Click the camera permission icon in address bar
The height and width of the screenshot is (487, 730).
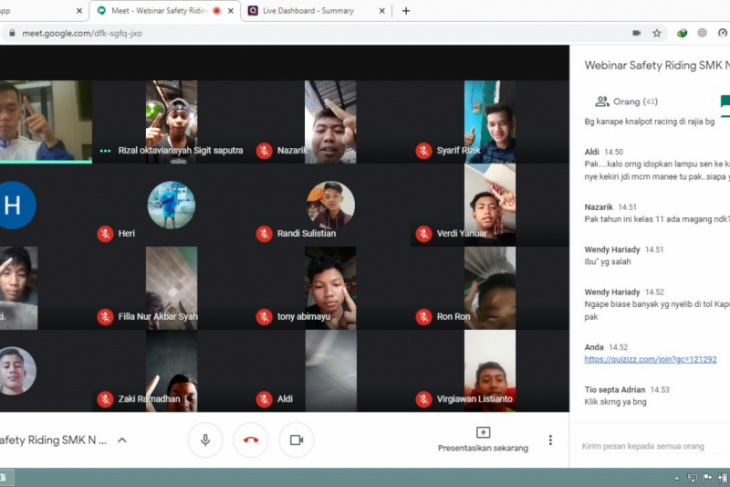coord(636,33)
